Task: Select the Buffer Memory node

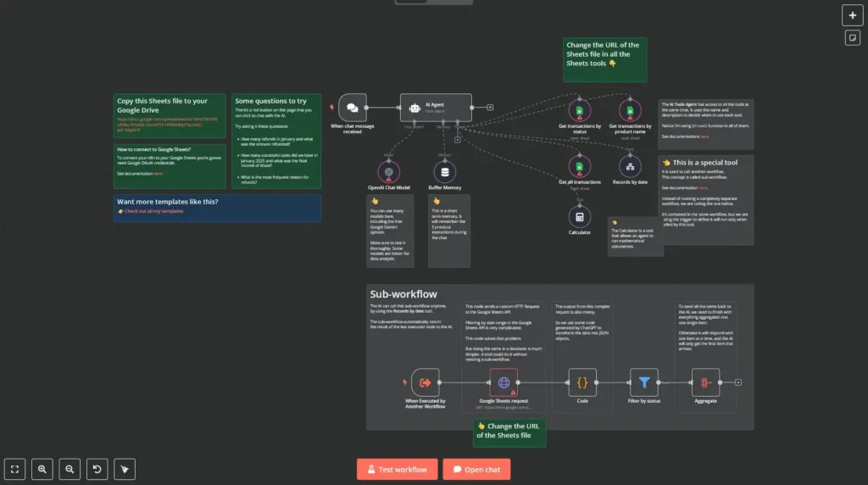Action: pos(444,171)
